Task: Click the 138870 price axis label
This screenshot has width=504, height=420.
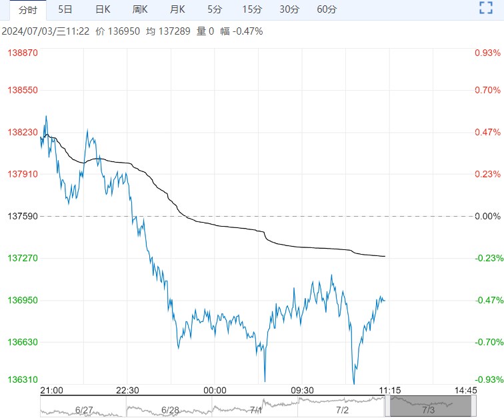Action: [23, 53]
